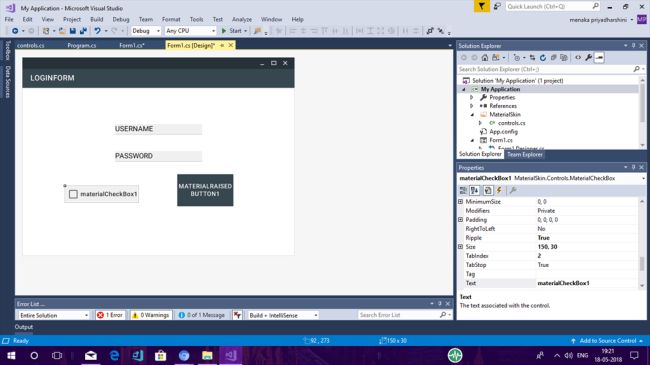Click the View Code icon in Solution Explorer
The image size is (650, 365).
578,58
